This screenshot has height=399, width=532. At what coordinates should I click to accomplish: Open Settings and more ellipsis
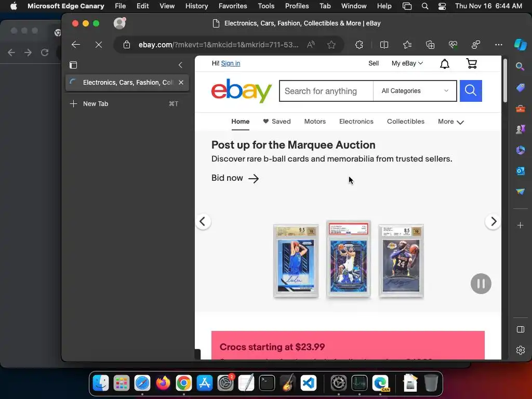point(498,45)
